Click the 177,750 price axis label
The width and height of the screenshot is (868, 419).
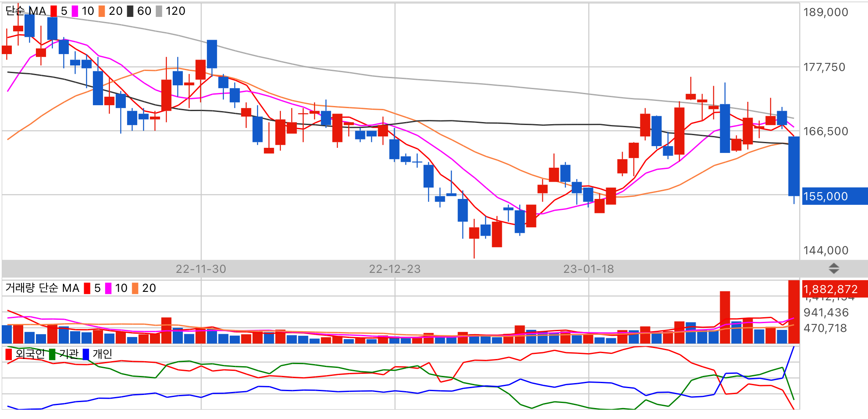[x=824, y=67]
